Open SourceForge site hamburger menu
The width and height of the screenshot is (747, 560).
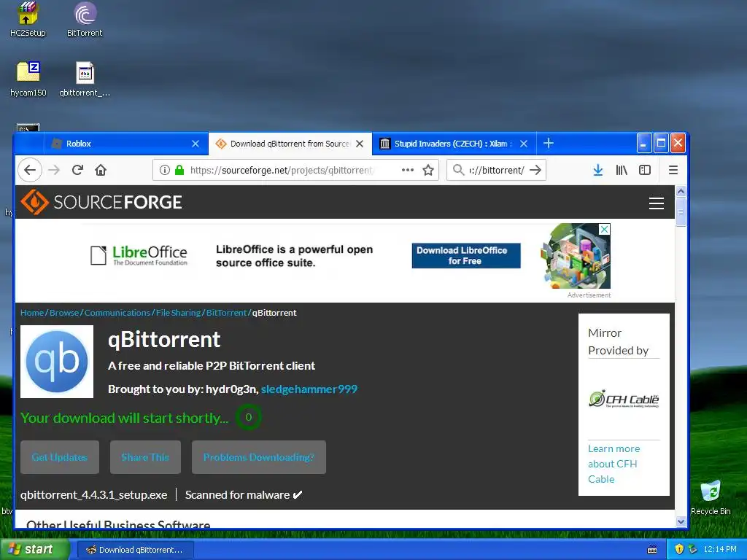coord(657,203)
